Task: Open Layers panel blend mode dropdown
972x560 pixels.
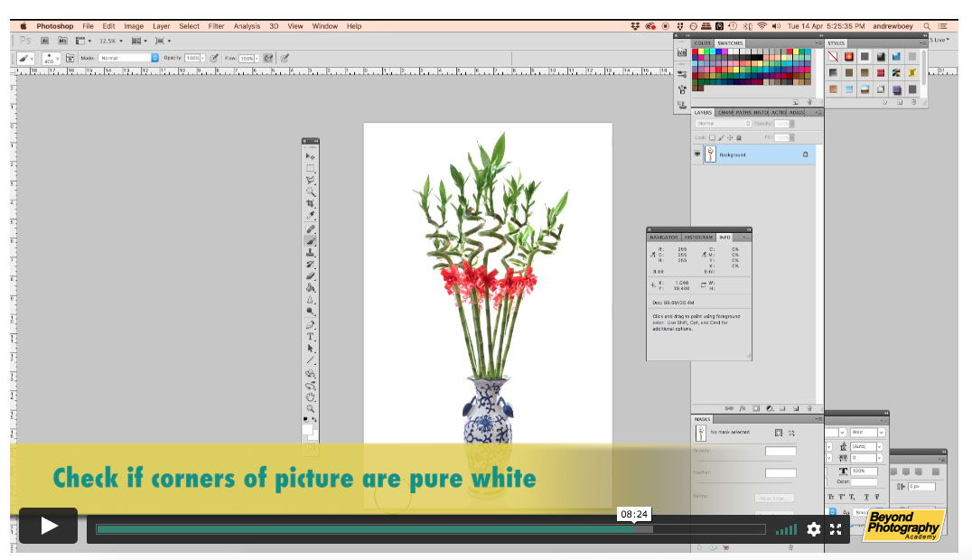Action: 724,124
